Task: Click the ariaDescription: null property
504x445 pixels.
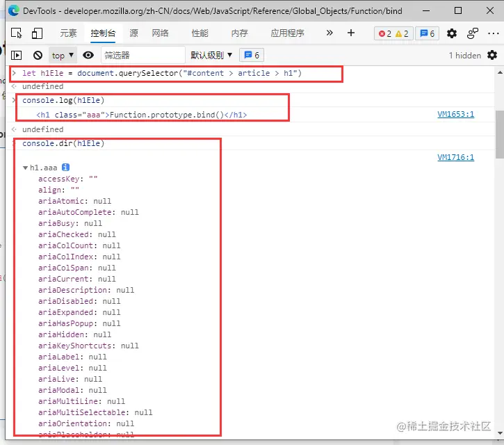Action: click(86, 290)
